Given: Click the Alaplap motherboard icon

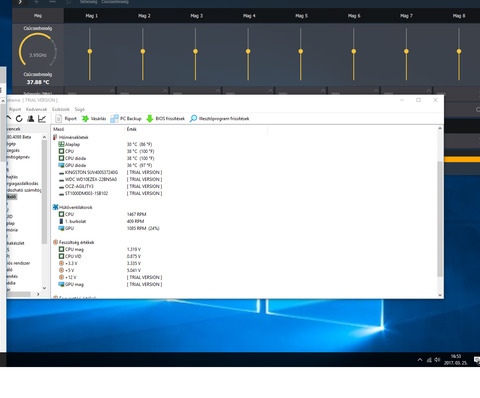Looking at the screenshot, I should [x=61, y=144].
